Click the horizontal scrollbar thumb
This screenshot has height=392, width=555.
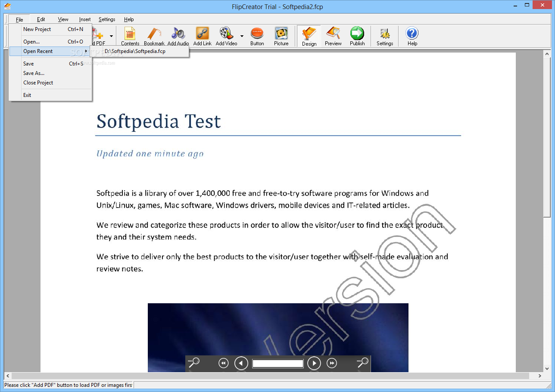tap(270, 376)
